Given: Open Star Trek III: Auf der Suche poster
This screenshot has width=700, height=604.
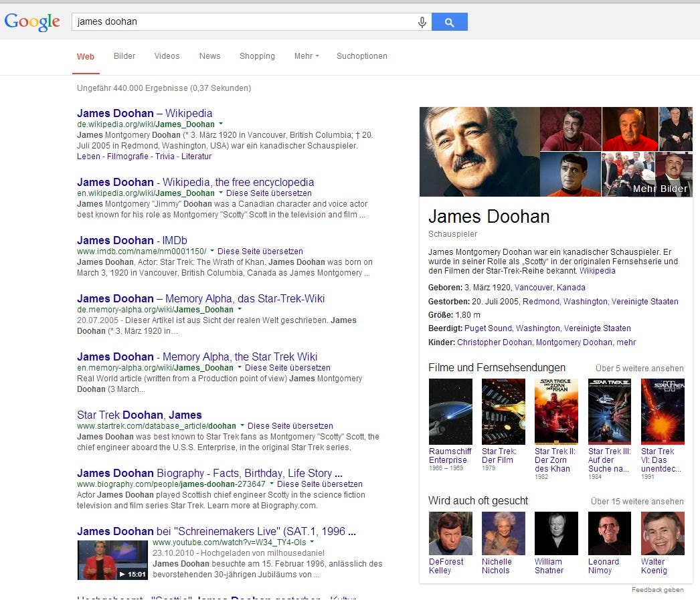Looking at the screenshot, I should (610, 411).
